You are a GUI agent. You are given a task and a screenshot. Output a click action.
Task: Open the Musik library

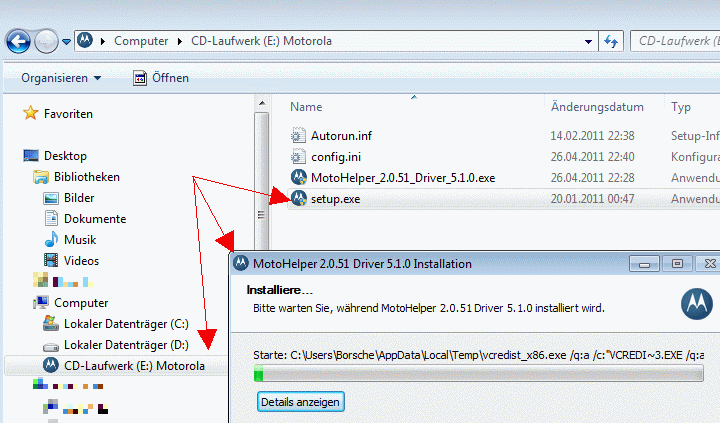[x=80, y=240]
